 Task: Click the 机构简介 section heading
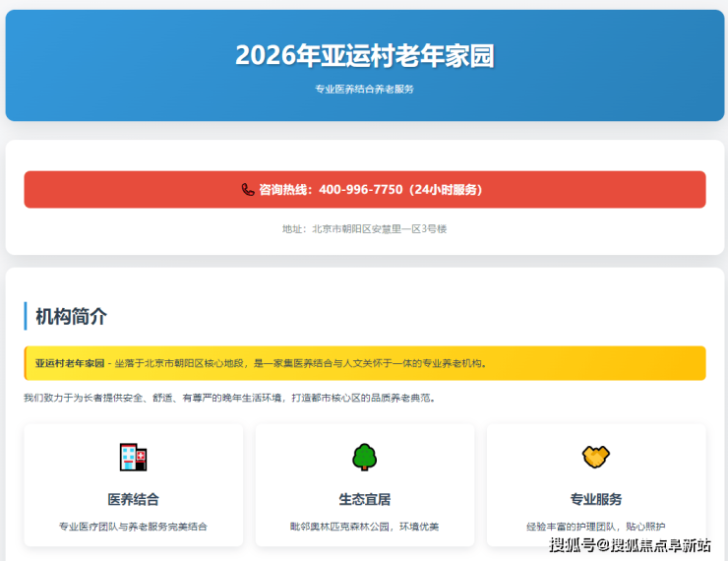pyautogui.click(x=72, y=317)
